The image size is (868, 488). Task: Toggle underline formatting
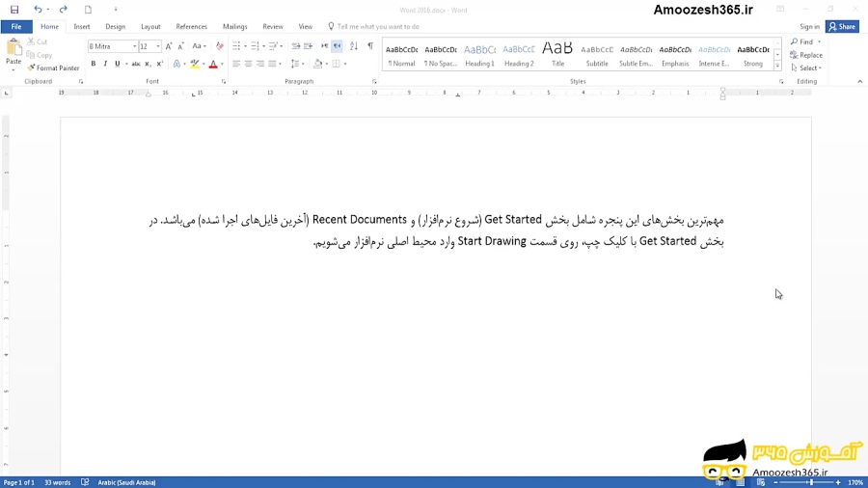[x=118, y=64]
